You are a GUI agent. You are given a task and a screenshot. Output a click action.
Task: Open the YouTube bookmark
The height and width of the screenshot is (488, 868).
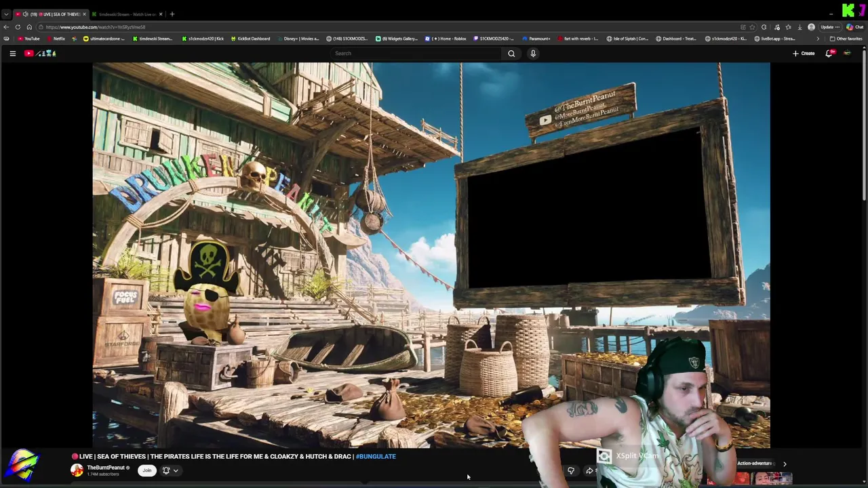(x=28, y=39)
